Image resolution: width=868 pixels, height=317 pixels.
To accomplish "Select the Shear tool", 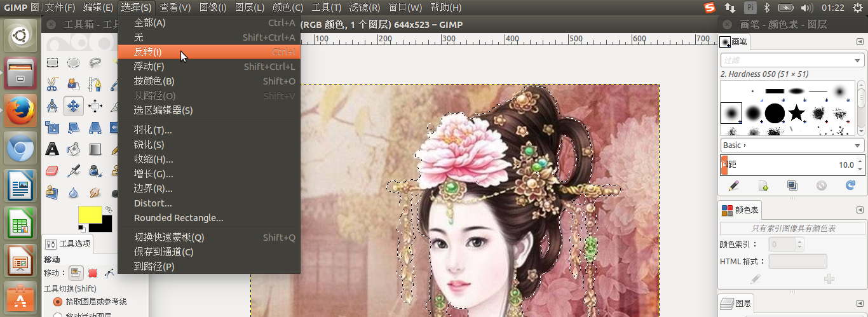I will pyautogui.click(x=74, y=127).
